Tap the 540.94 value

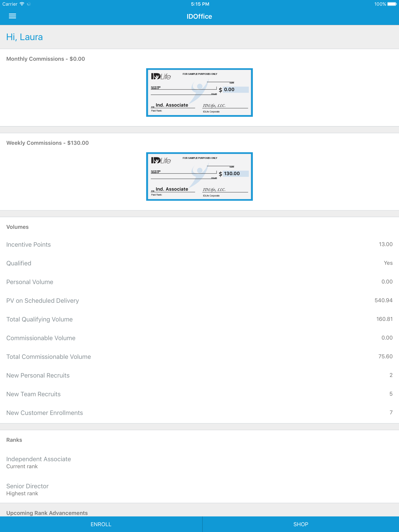[383, 300]
